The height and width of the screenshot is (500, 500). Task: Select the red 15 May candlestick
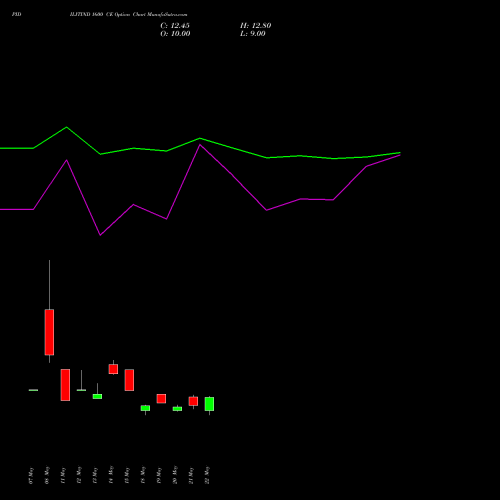point(129,380)
